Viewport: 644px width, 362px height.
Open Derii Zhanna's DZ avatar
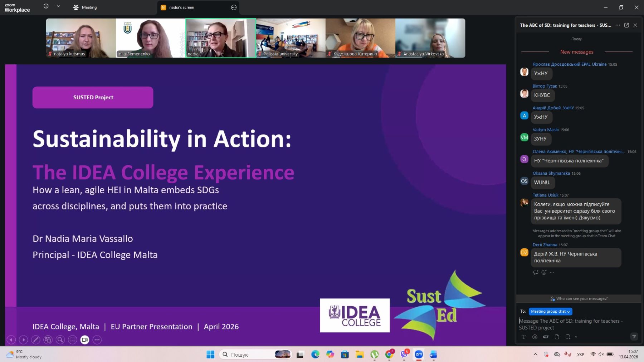coord(524,252)
